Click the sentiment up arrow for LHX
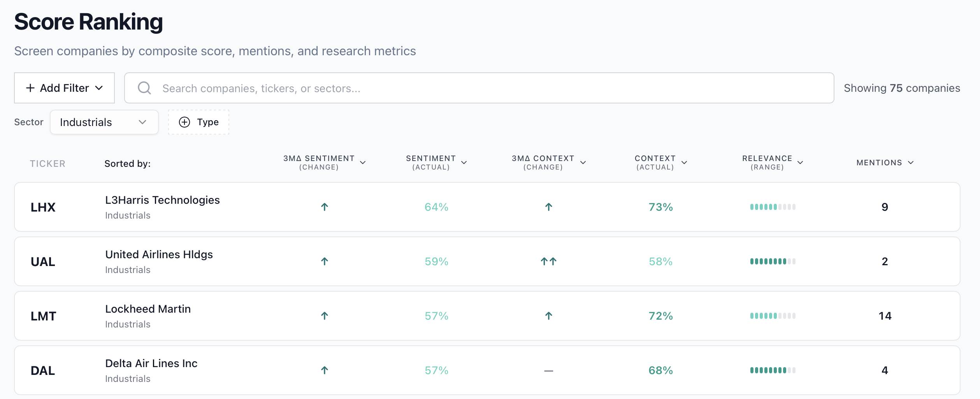Image resolution: width=980 pixels, height=399 pixels. point(325,207)
